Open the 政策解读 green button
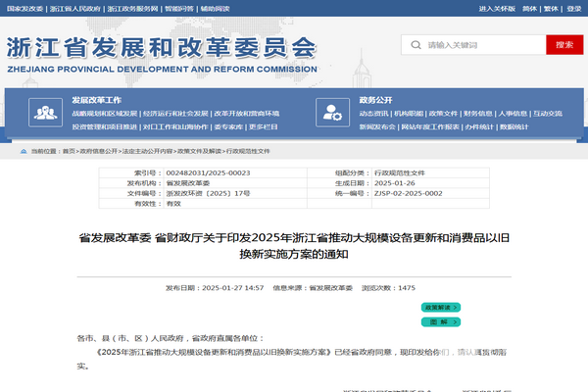This screenshot has height=392, width=588. click(x=440, y=307)
